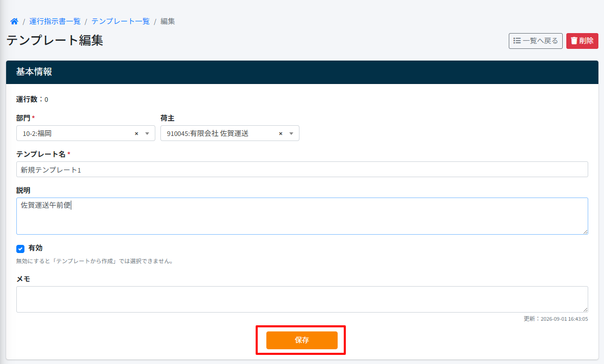This screenshot has width=604, height=364.
Task: Click the 運行数：0 text
Action: click(32, 99)
